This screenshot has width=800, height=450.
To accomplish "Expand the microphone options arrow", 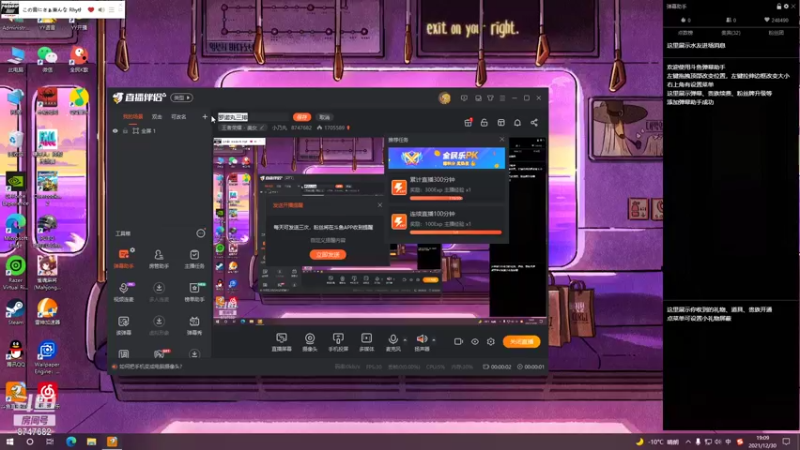I will [405, 340].
